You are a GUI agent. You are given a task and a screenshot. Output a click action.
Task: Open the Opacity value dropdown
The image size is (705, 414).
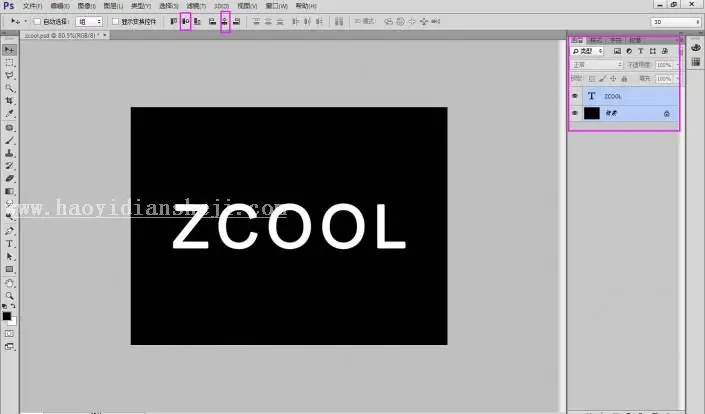[x=678, y=65]
